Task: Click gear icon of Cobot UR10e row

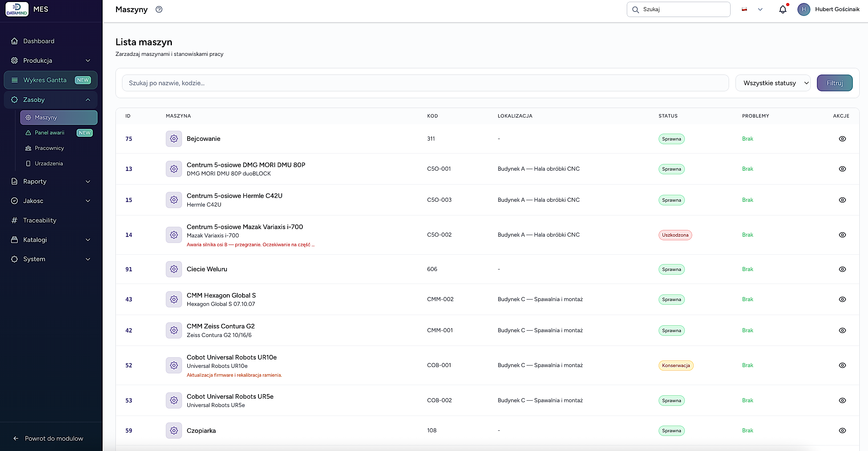Action: point(174,365)
